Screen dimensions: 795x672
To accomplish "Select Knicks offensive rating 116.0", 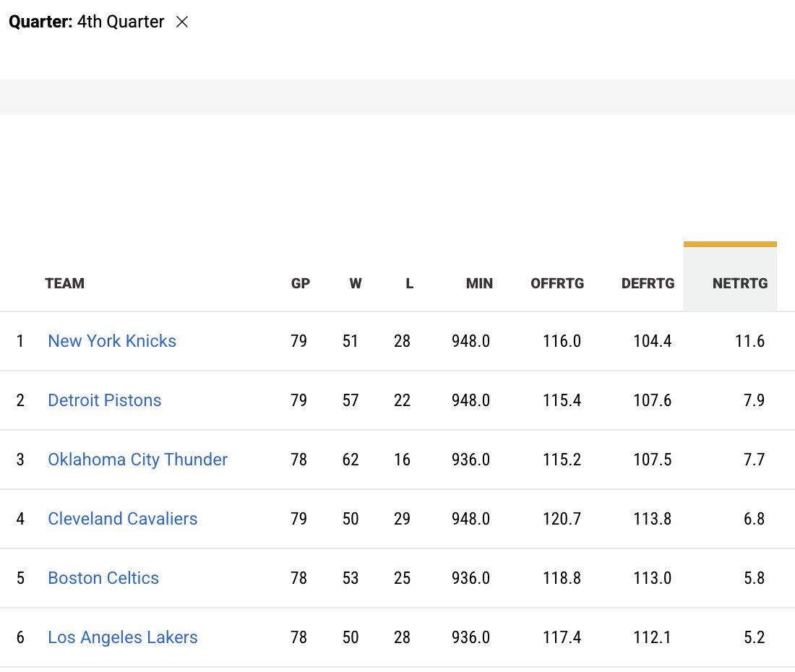I will click(x=562, y=341).
